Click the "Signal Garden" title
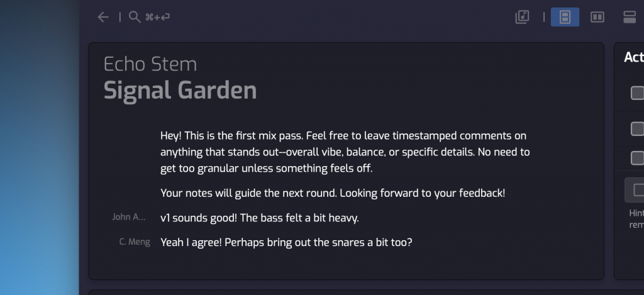Screen dimensions: 644x295 pos(180,90)
